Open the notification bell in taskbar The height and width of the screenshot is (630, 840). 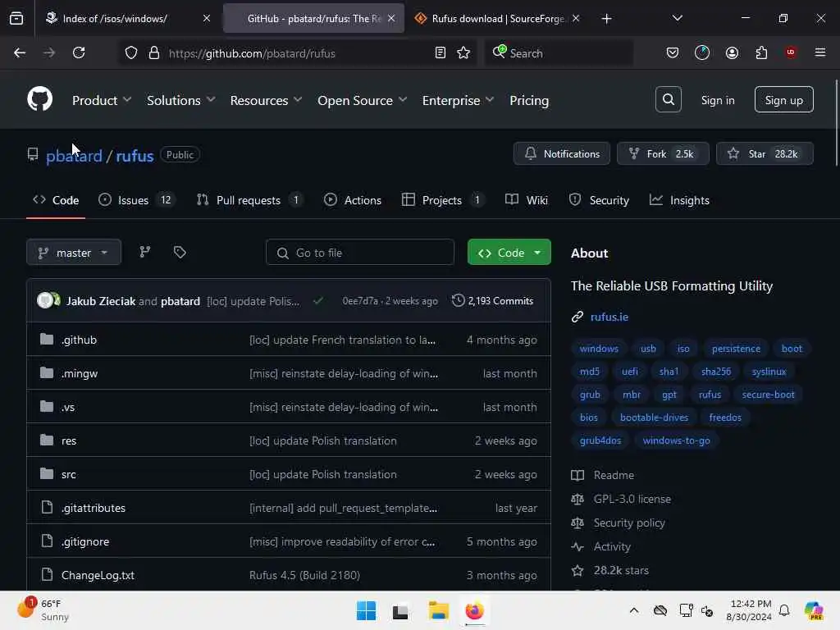(x=784, y=610)
